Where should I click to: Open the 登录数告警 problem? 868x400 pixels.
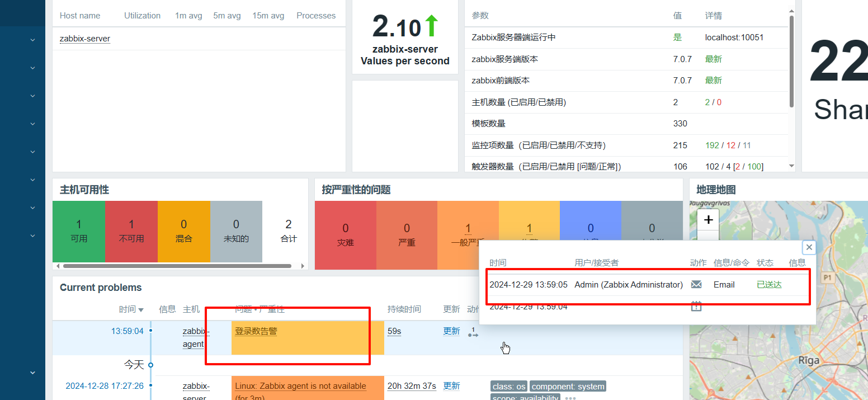click(x=256, y=331)
